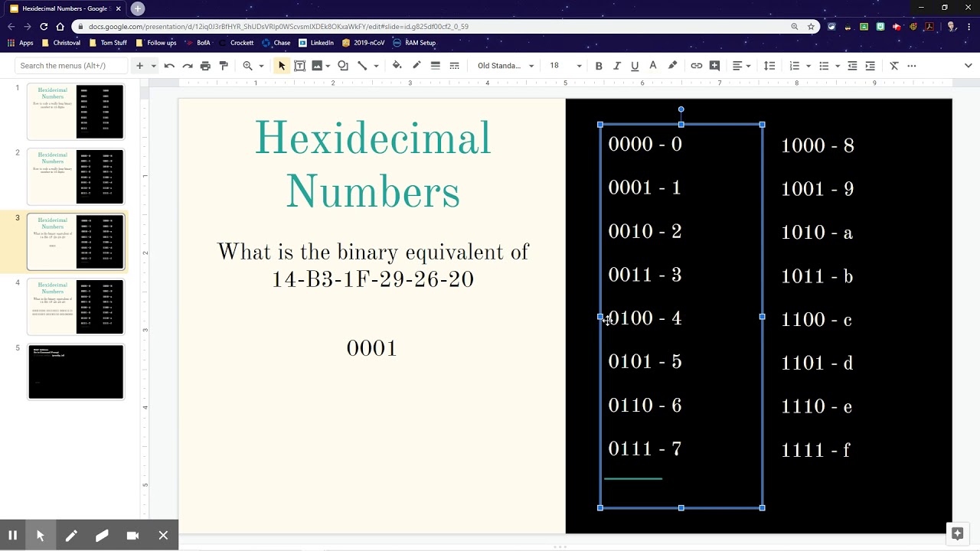Select the Line tool
Image resolution: width=980 pixels, height=551 pixels.
coord(362,66)
